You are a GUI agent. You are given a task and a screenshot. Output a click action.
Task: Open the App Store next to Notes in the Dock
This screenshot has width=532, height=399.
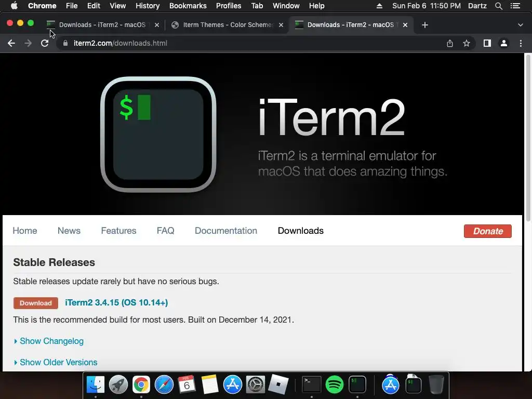click(x=232, y=384)
